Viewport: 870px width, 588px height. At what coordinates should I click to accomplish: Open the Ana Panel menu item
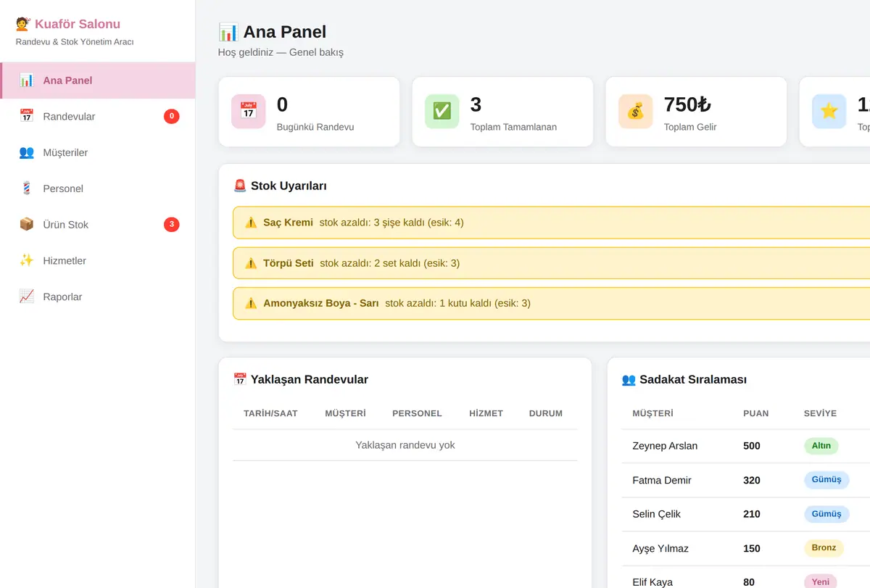click(98, 80)
